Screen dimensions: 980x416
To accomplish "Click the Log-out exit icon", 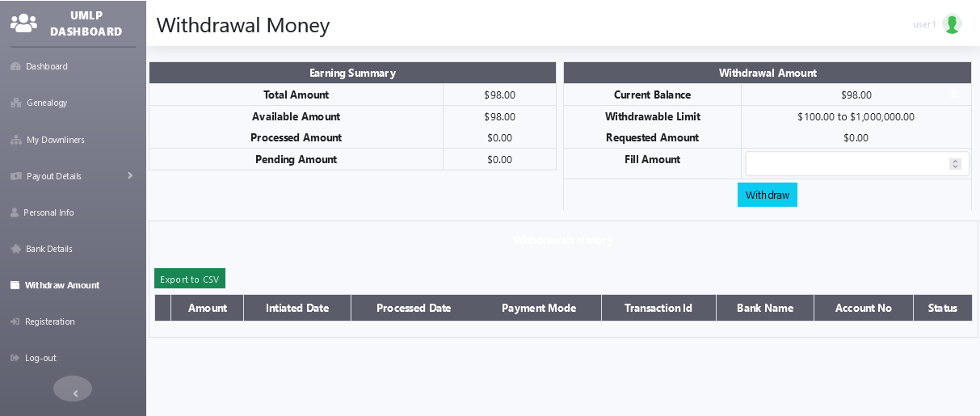I will 15,358.
